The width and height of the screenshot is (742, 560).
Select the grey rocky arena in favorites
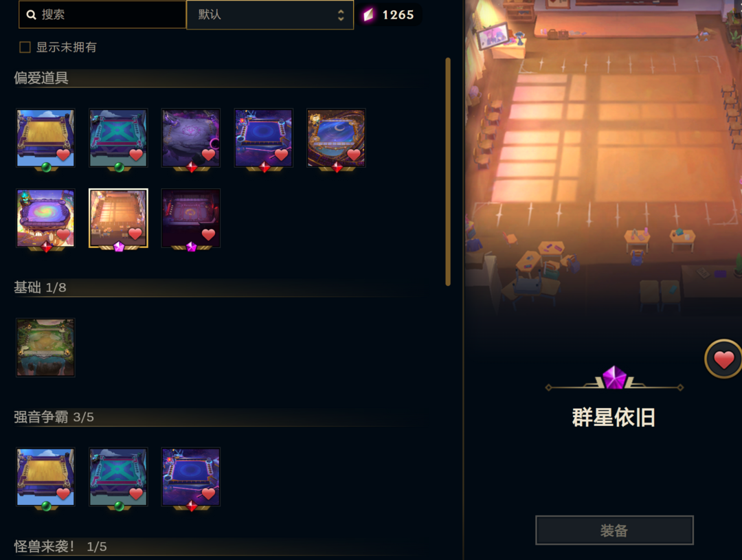tap(191, 137)
